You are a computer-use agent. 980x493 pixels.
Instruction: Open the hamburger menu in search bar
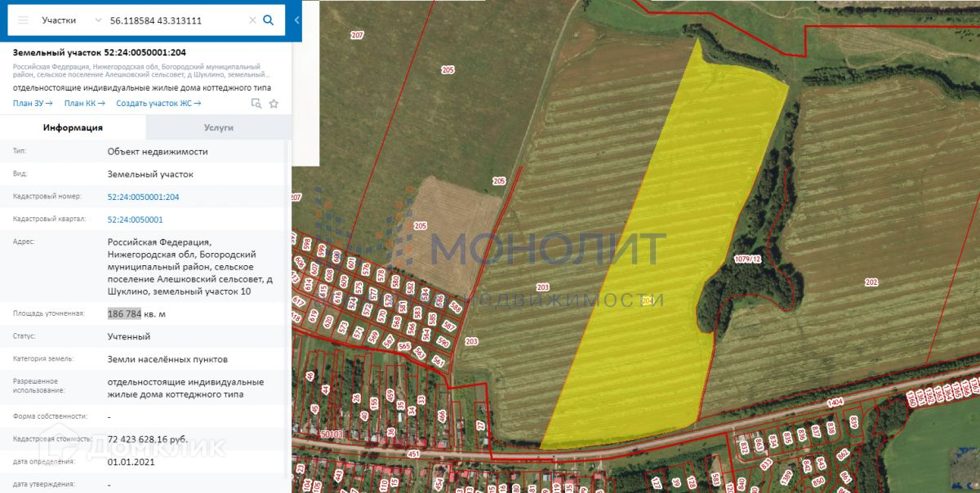(22, 20)
